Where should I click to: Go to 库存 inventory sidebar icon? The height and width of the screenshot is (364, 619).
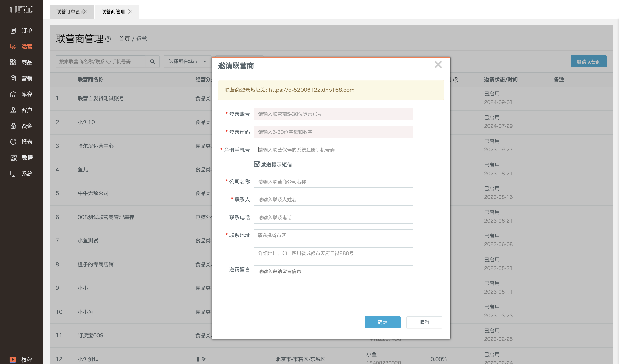click(13, 94)
